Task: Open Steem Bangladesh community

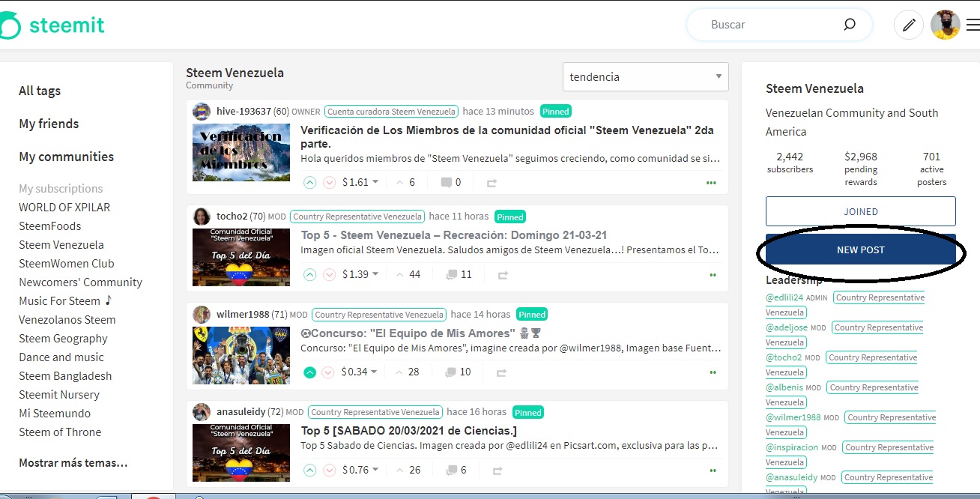Action: [65, 376]
